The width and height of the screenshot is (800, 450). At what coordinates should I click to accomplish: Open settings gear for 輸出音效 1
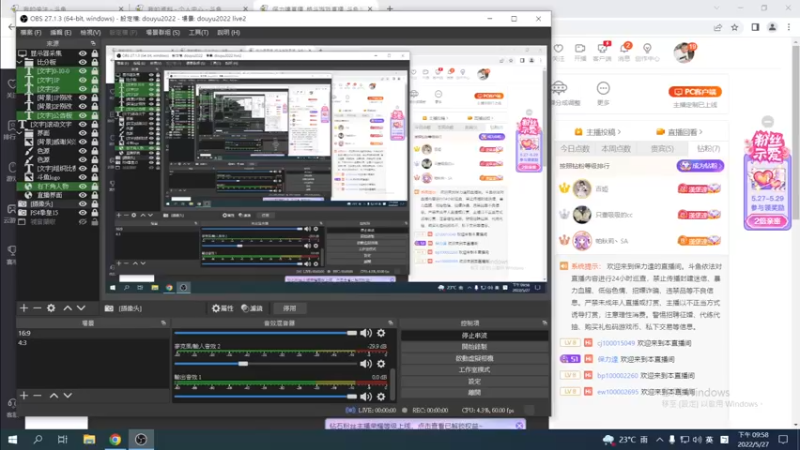tap(381, 396)
